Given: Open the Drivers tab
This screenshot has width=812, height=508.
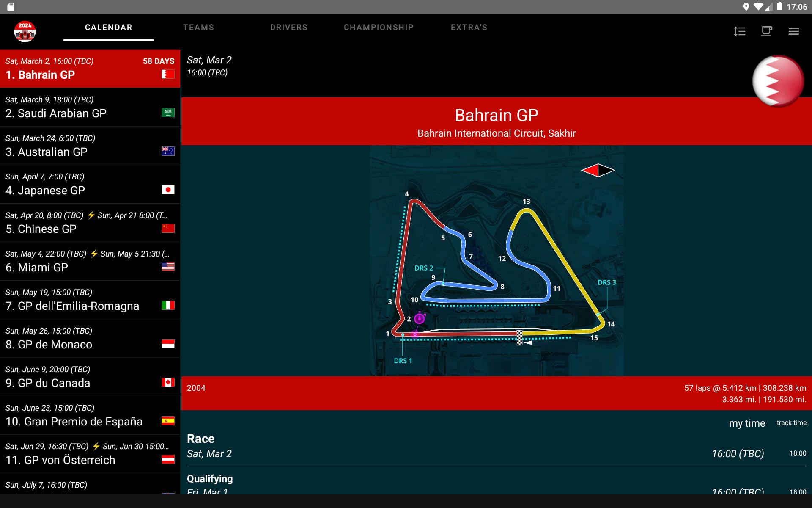Looking at the screenshot, I should click(x=289, y=28).
